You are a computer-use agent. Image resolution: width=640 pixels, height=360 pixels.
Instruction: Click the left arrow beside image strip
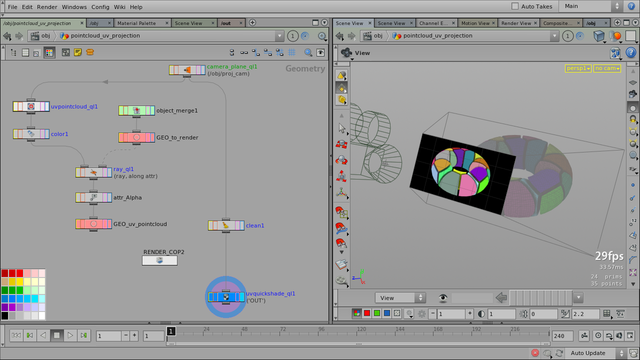point(501,298)
